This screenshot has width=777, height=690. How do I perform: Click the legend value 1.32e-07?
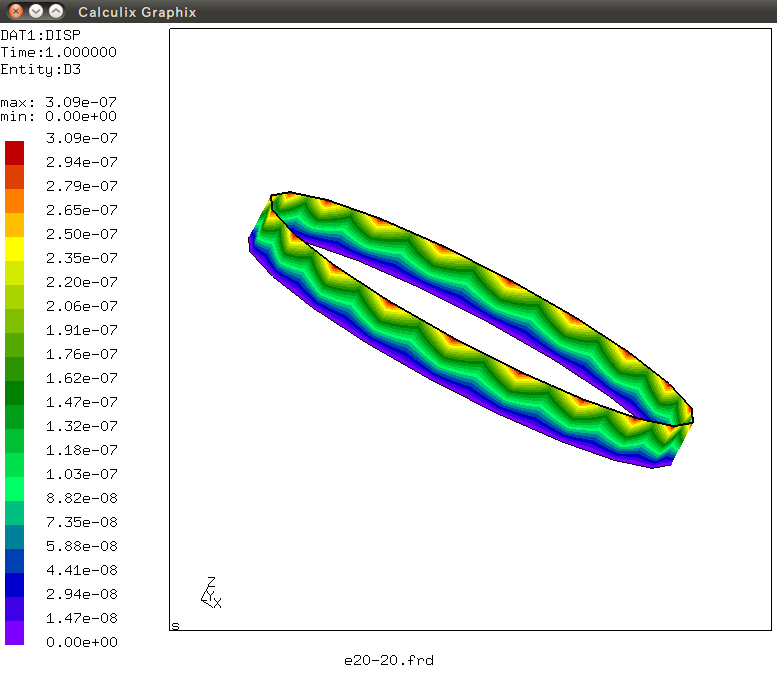(x=82, y=426)
